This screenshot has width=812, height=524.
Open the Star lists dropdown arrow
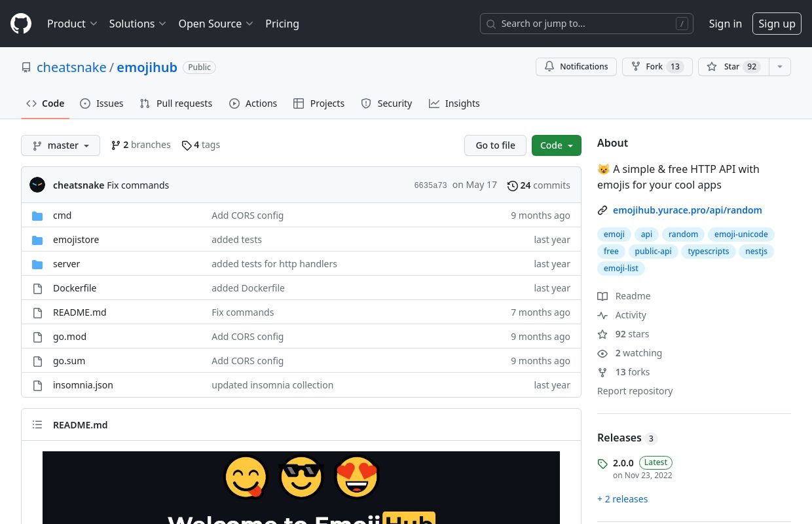click(x=779, y=67)
